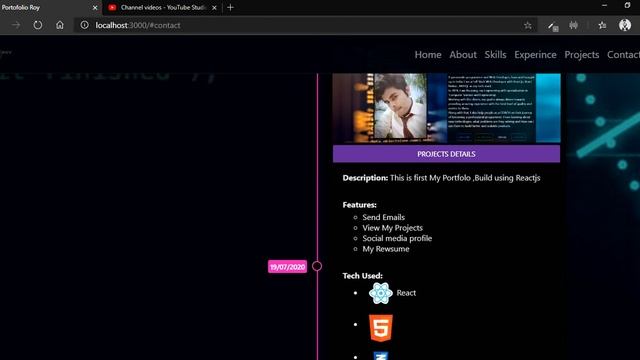Image resolution: width=640 pixels, height=360 pixels.
Task: Add this page to favorites star
Action: coord(528,25)
